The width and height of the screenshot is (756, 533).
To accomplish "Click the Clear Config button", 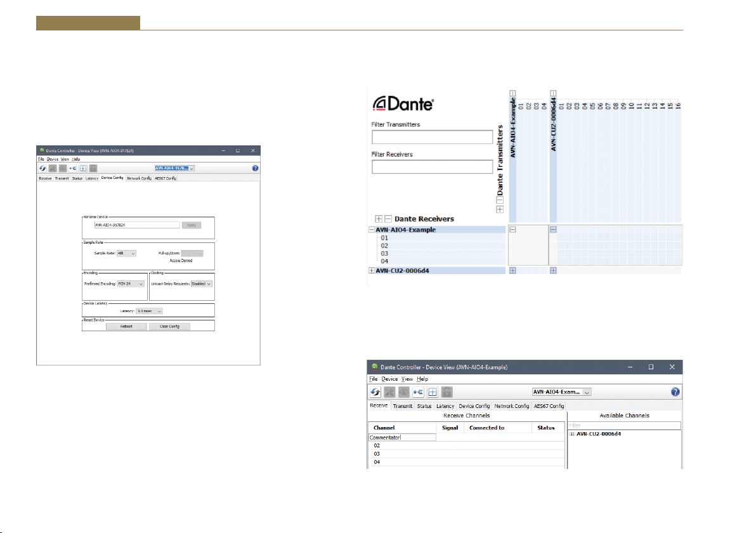I will click(169, 327).
